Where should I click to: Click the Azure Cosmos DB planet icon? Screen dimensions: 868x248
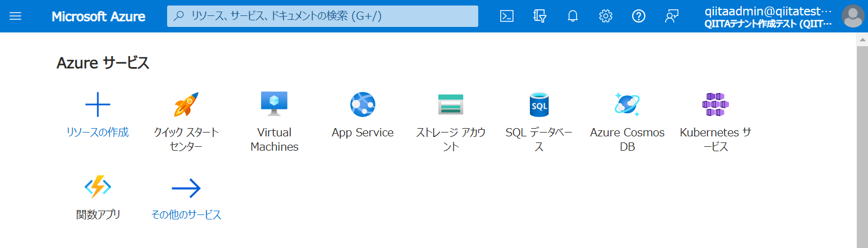coord(627,104)
